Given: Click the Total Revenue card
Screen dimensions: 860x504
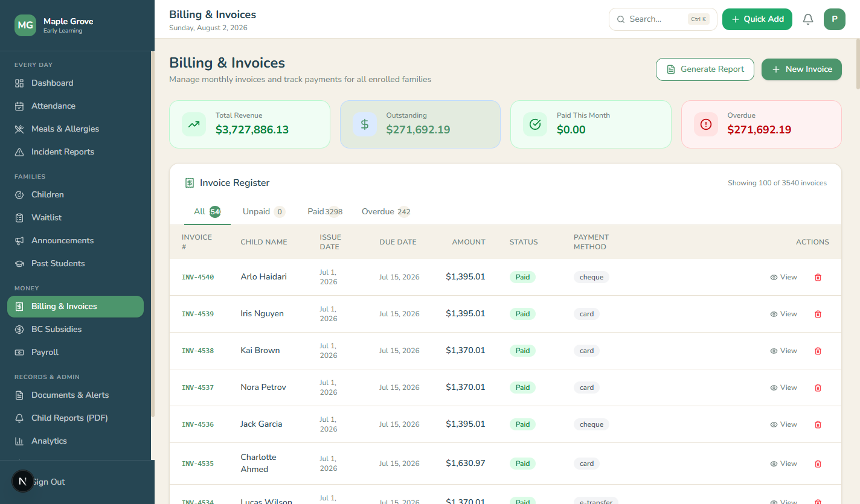Looking at the screenshot, I should [x=249, y=124].
